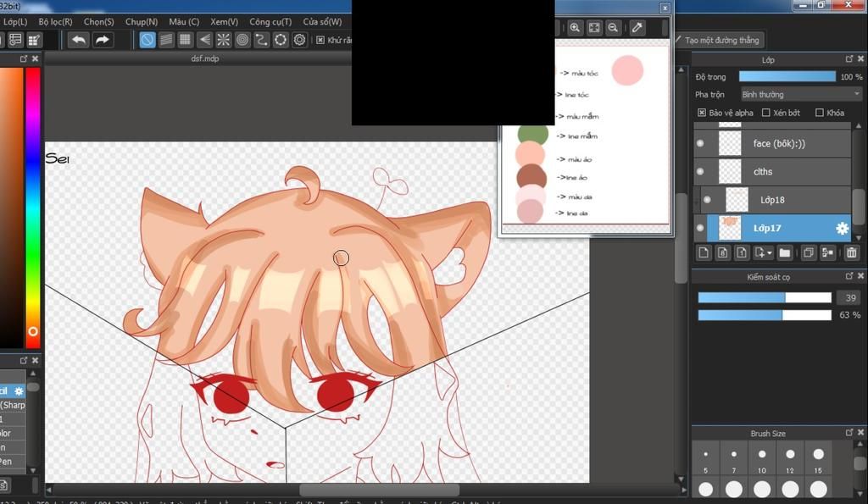Turn snap off with the highlighted circle-slash icon
Image resolution: width=868 pixels, height=504 pixels.
point(147,40)
